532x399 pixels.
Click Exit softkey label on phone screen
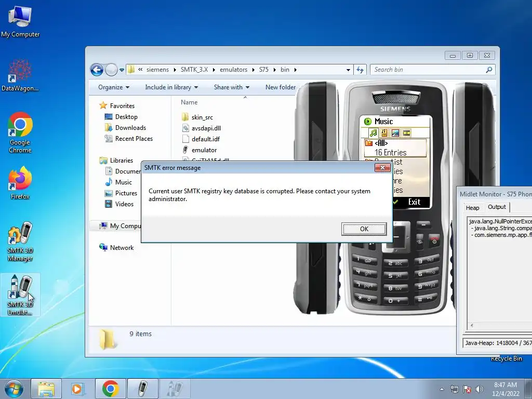(x=414, y=202)
